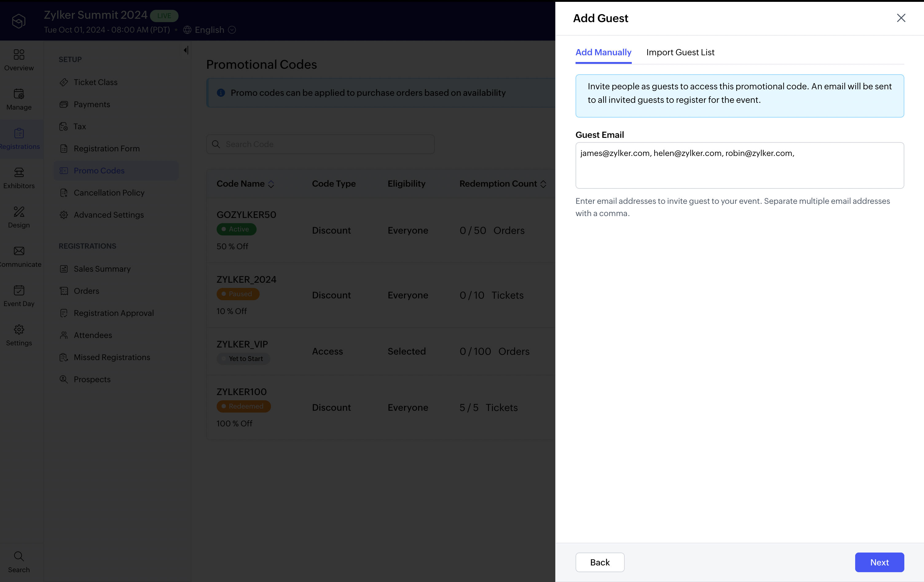Click the Back button
Screen dimensions: 924x582
600,562
